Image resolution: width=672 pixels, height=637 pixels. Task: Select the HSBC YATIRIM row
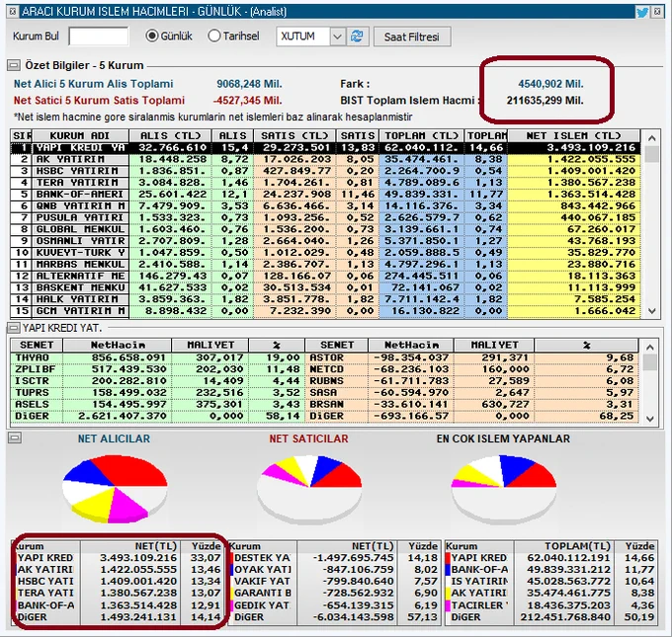pos(326,171)
